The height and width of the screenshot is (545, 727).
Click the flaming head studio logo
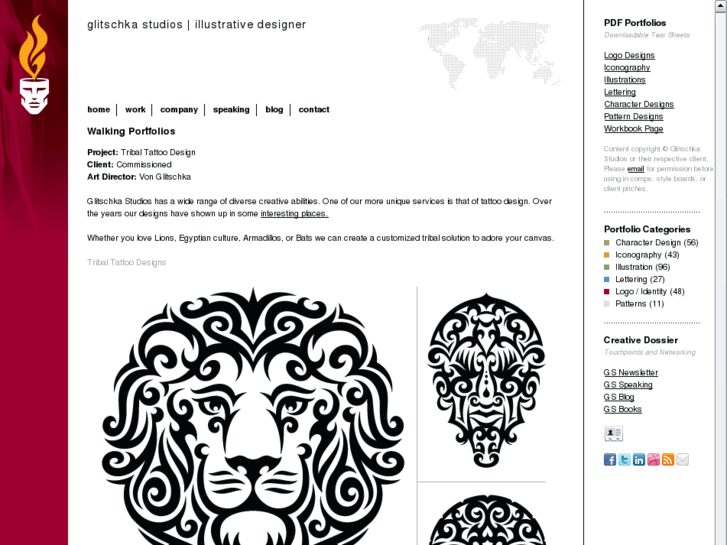tap(34, 64)
